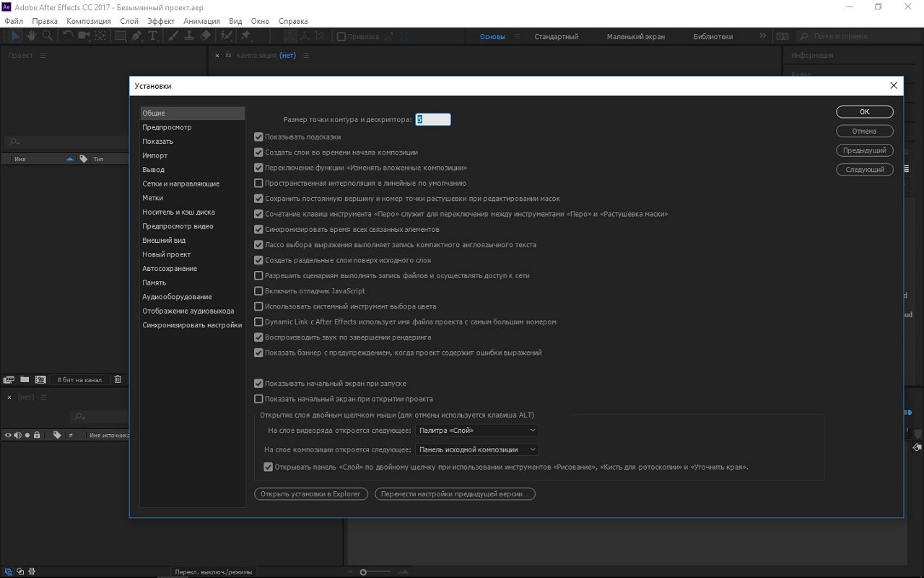Click the trash icon in the Project panel

pyautogui.click(x=118, y=379)
